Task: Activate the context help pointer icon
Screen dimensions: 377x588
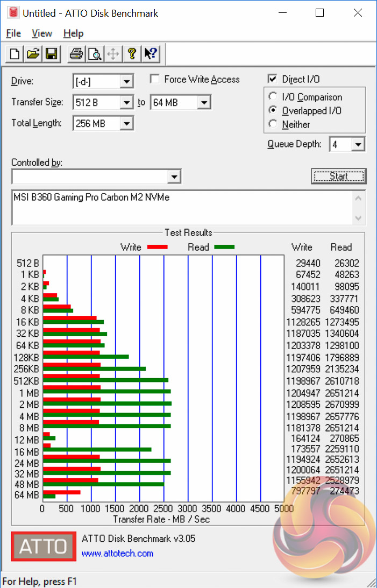Action: (151, 54)
